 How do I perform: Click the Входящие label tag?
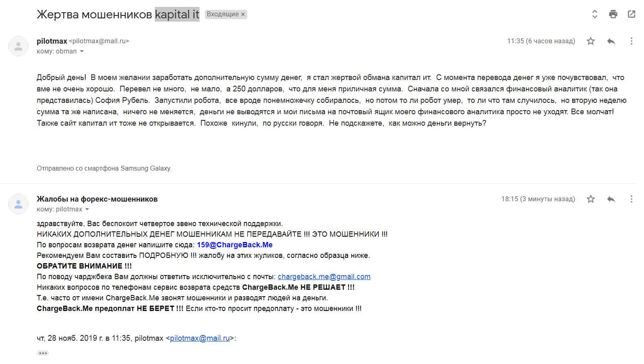[222, 14]
